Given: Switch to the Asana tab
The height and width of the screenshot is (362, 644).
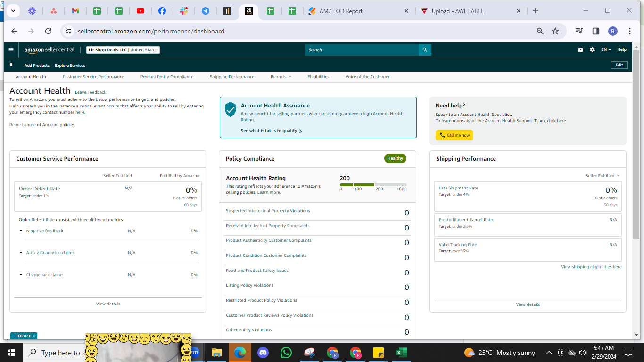Looking at the screenshot, I should pos(54,11).
